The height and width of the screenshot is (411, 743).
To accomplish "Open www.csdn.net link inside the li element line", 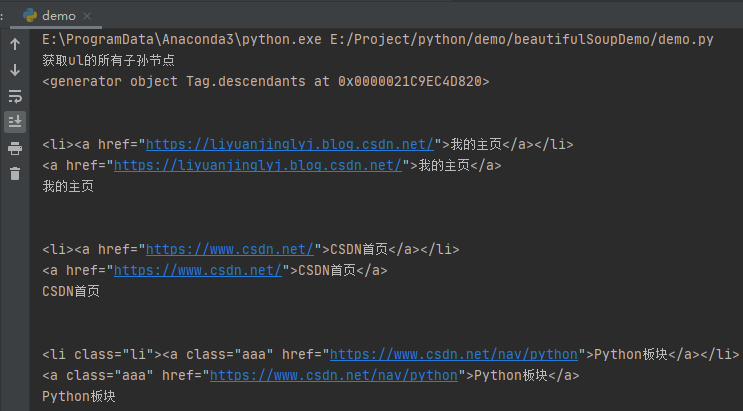I will tap(229, 249).
